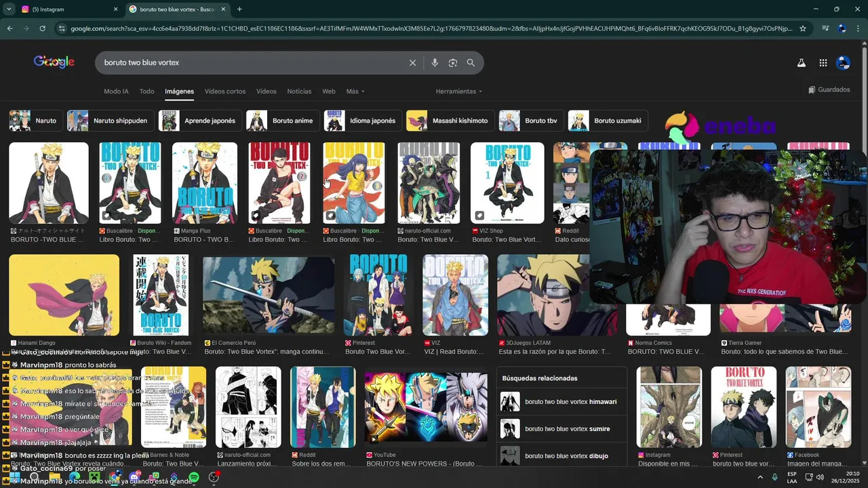Open 3DJuegos LATAM image result

click(543, 295)
